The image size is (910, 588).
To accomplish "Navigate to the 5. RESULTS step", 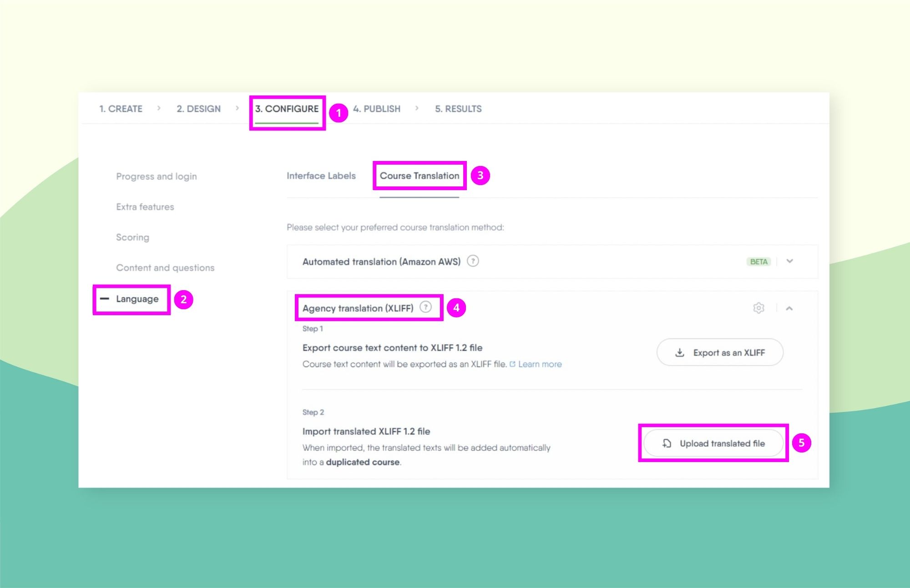I will [458, 109].
